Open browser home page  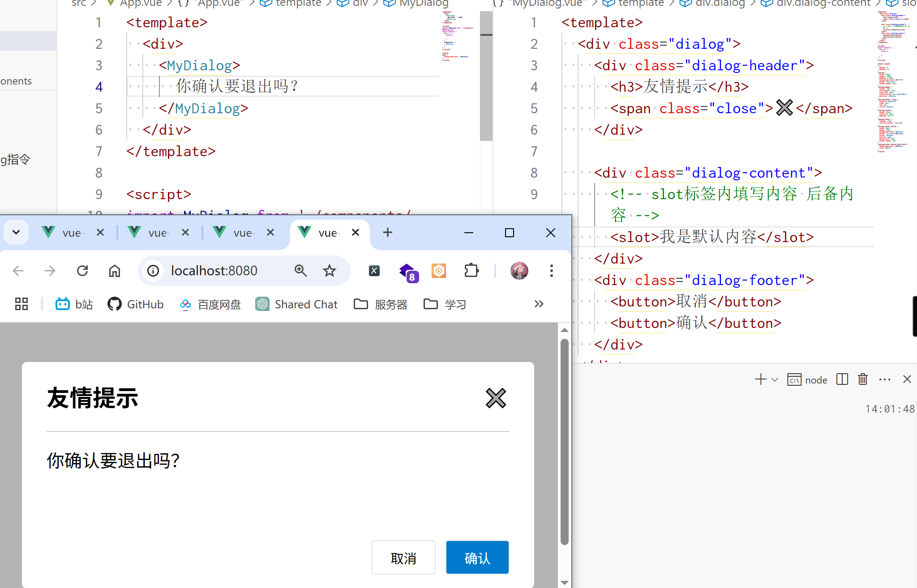click(115, 271)
